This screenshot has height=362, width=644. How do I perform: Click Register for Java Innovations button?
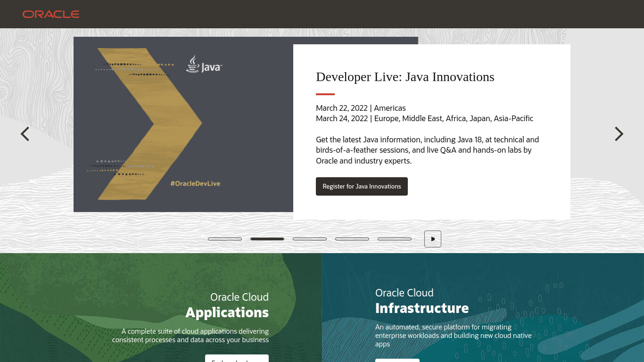pyautogui.click(x=362, y=186)
